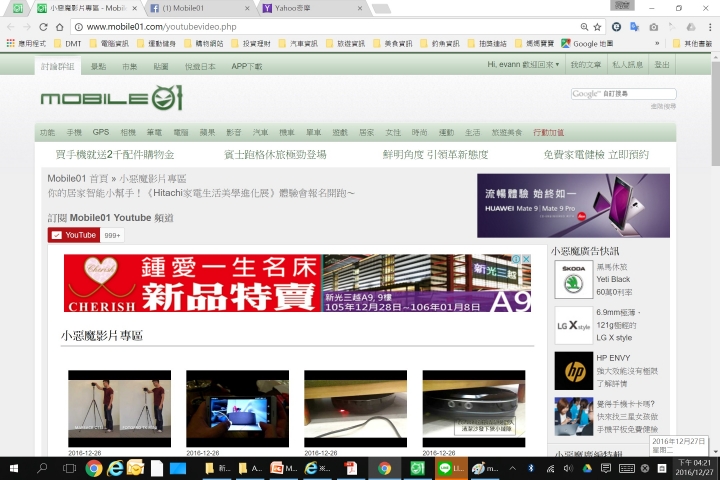
Task: Switch to the Yahoo browser tab
Action: point(312,8)
